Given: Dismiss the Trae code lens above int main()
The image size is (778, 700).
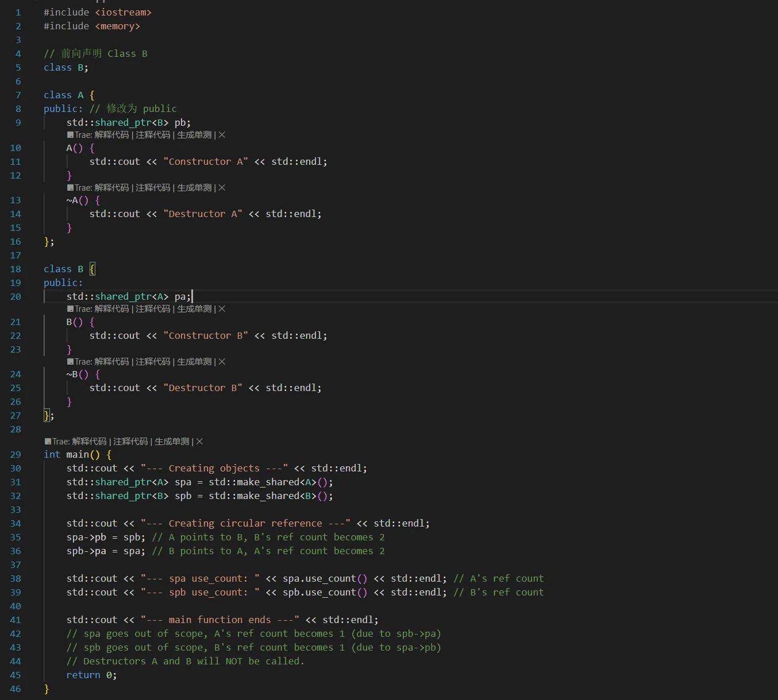Looking at the screenshot, I should 199,442.
